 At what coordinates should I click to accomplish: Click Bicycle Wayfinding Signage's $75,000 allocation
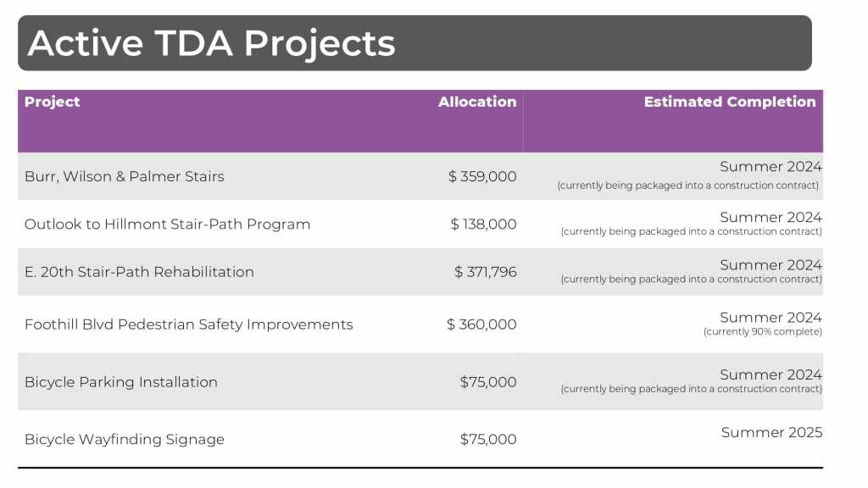(x=488, y=440)
